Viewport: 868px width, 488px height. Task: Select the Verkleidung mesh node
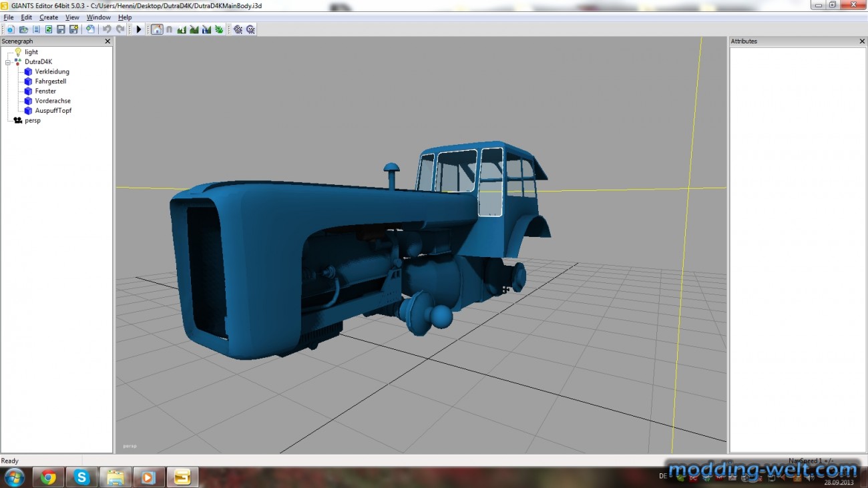click(52, 71)
